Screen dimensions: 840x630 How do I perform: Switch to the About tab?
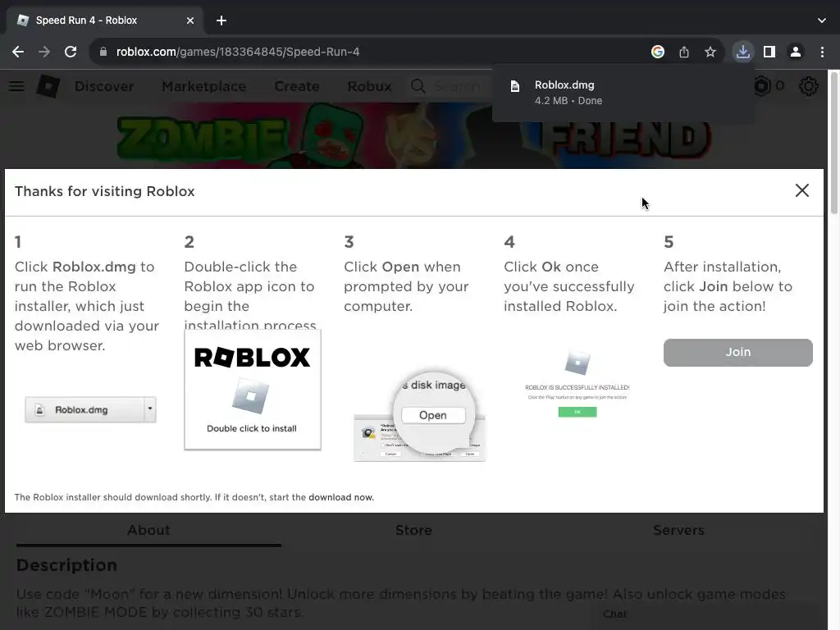click(x=148, y=531)
